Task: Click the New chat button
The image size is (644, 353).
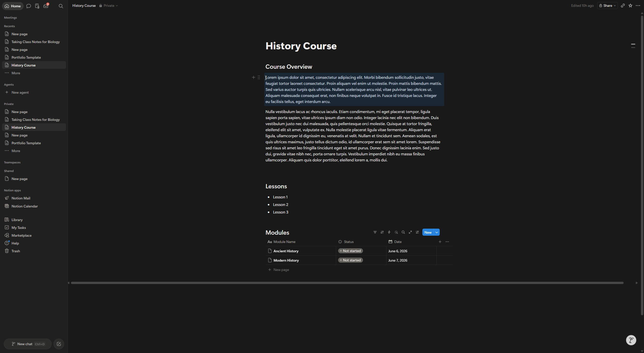Action: [x=28, y=344]
